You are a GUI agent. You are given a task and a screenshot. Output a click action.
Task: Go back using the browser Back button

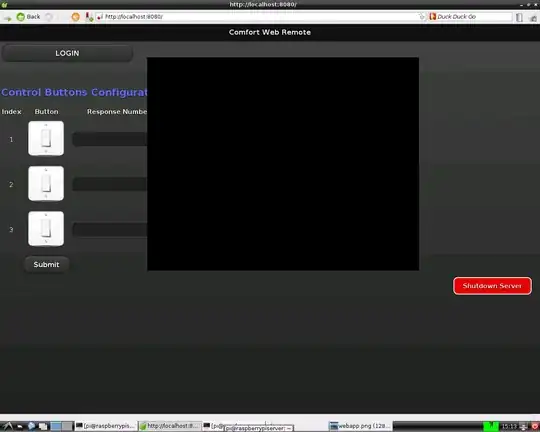click(x=29, y=17)
